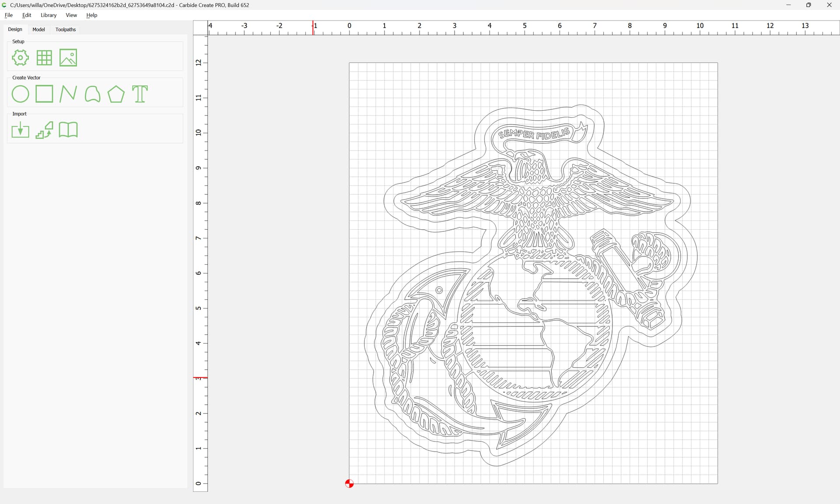Click the small circle on the anchor

[439, 290]
